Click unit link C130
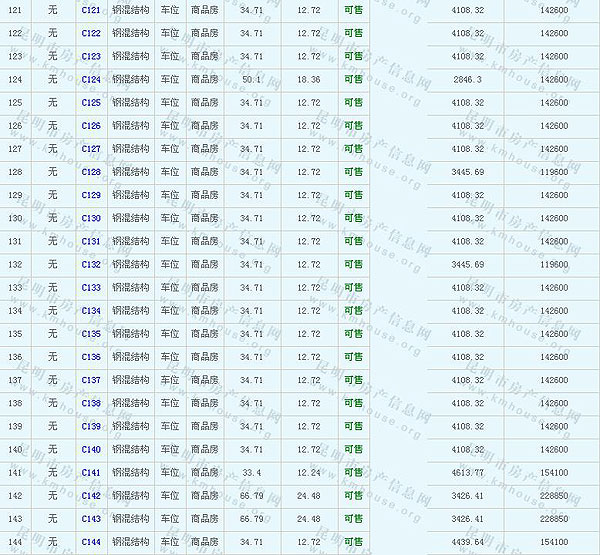 [91, 218]
